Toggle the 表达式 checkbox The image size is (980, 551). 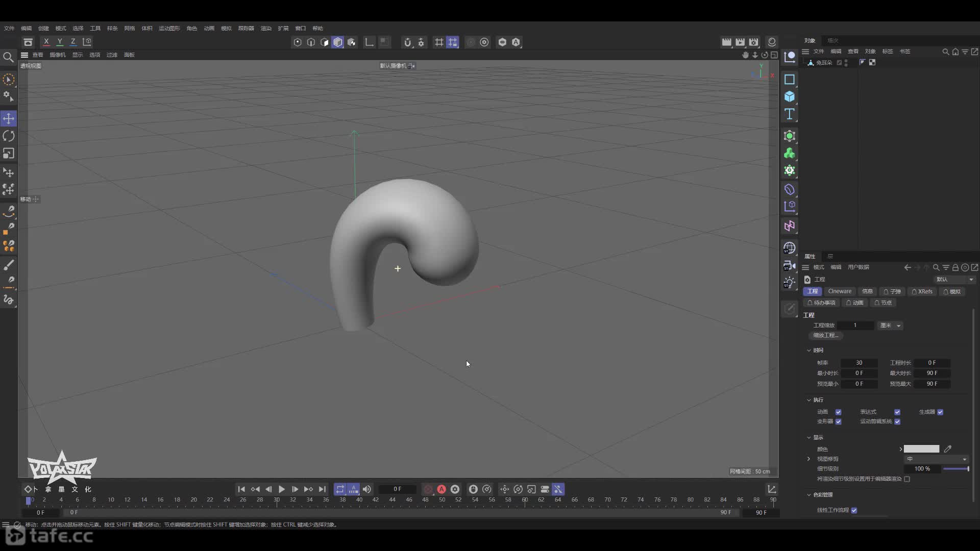click(897, 412)
